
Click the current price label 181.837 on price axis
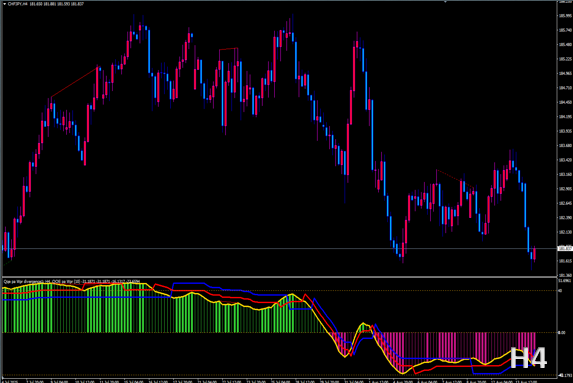click(x=565, y=249)
